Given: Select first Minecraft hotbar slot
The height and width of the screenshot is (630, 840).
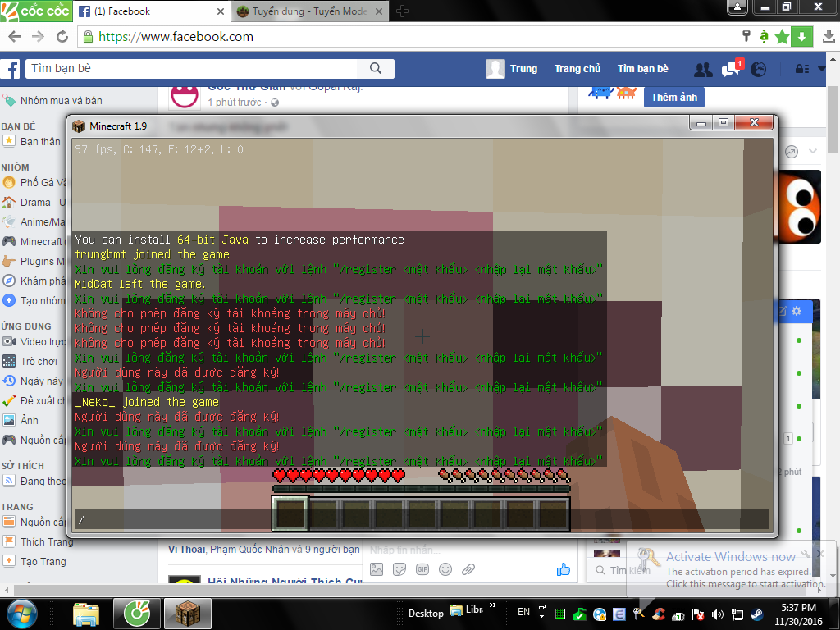Looking at the screenshot, I should (290, 514).
